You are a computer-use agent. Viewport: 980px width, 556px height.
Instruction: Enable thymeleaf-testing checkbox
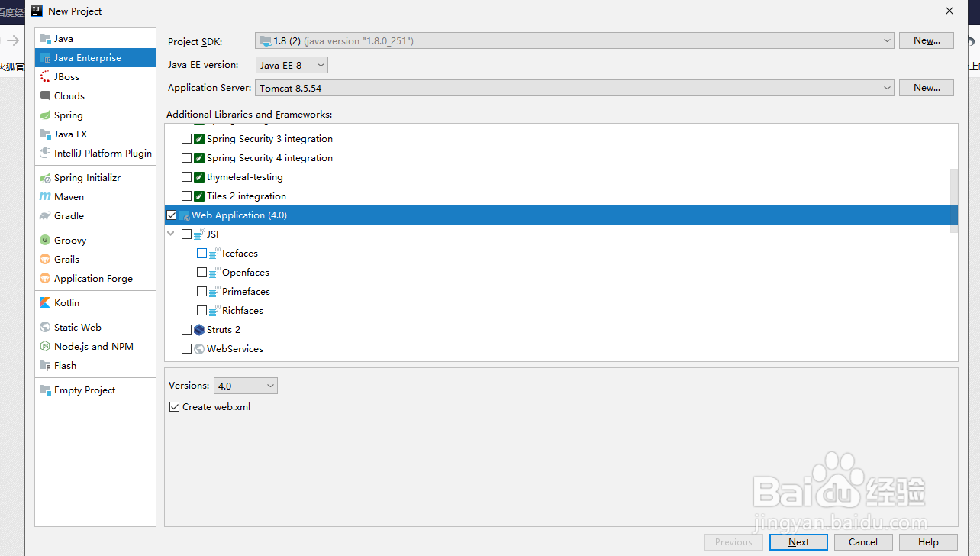pyautogui.click(x=186, y=177)
